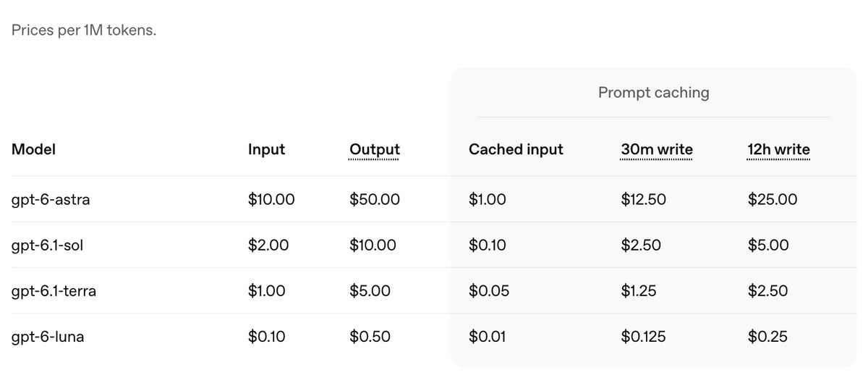Select the gpt-6.1-terra model name
The image size is (868, 378).
tap(54, 291)
